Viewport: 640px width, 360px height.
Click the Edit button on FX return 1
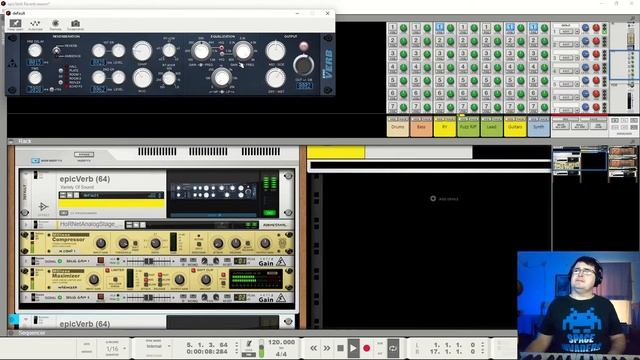click(565, 31)
